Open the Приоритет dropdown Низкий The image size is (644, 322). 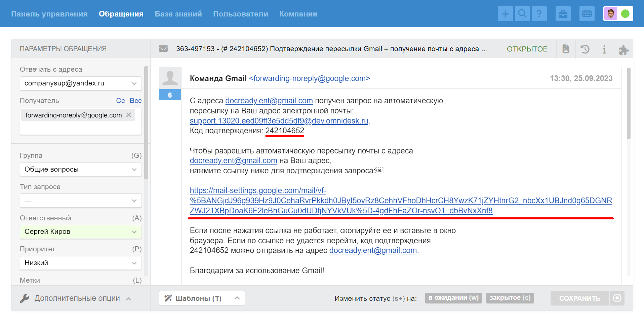[x=81, y=263]
